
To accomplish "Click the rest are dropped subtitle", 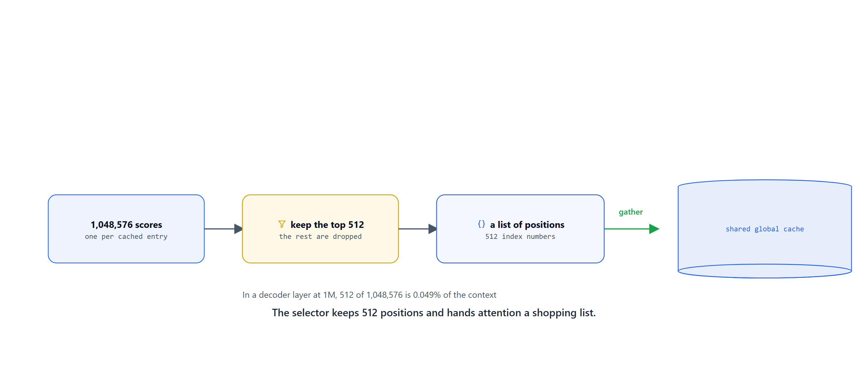I will (x=320, y=237).
